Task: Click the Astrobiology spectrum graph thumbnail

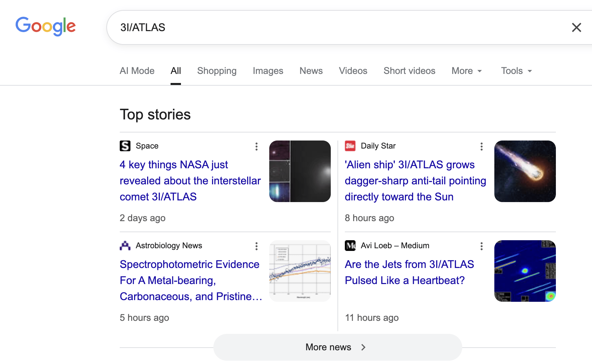Action: [300, 271]
